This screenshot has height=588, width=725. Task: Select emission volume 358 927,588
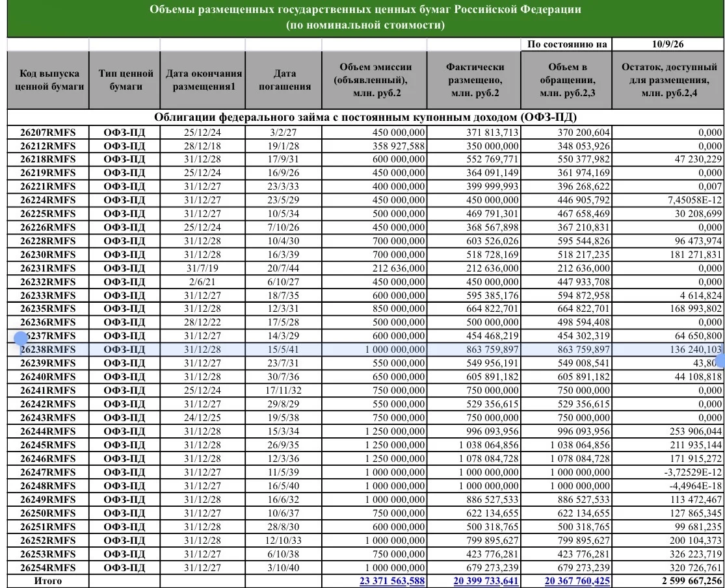coord(375,146)
